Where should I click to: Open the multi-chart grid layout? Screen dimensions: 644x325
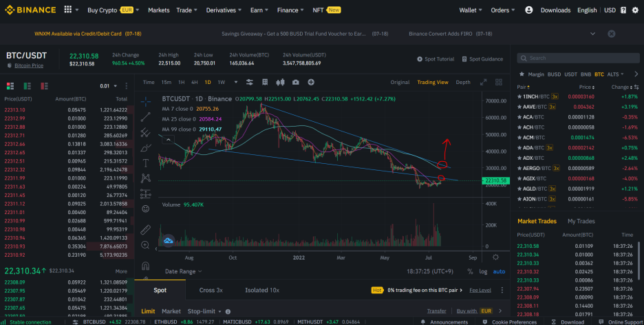click(499, 82)
